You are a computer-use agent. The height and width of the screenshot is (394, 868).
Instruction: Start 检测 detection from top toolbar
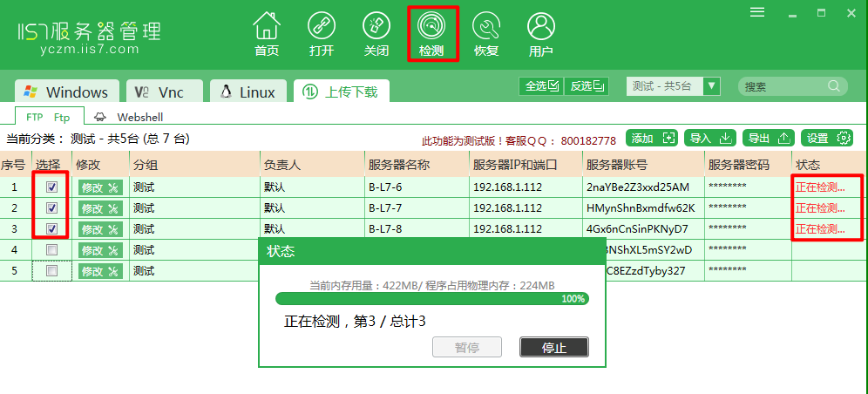[431, 34]
